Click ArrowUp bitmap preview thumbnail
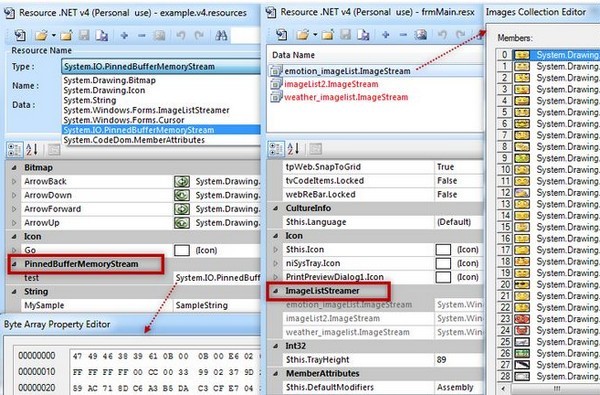Screen dimensions: 600x395 click(182, 223)
